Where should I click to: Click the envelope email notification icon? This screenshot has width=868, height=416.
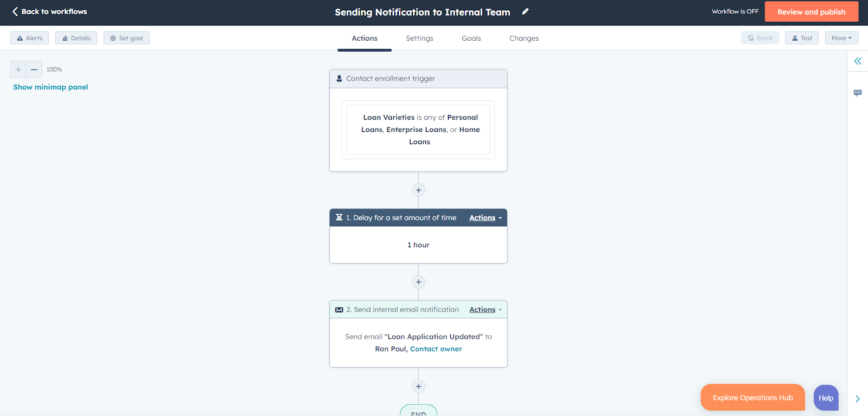click(x=339, y=310)
